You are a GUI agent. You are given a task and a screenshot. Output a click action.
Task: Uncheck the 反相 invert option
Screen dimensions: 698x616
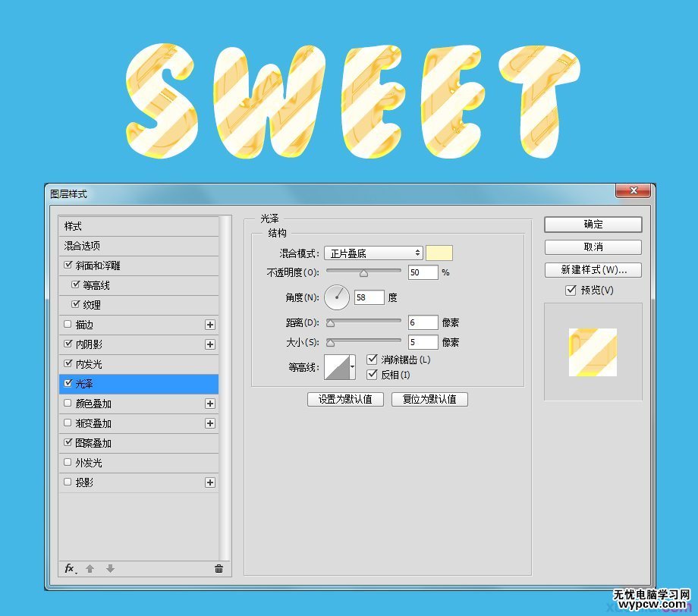click(x=371, y=375)
